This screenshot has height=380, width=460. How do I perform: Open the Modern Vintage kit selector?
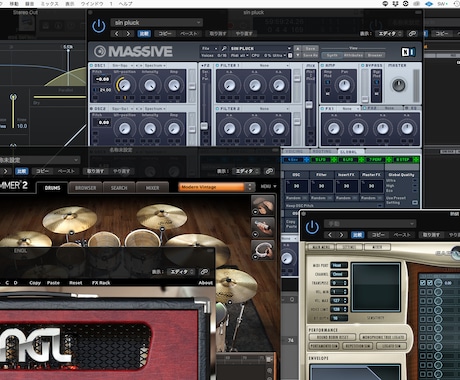point(217,187)
